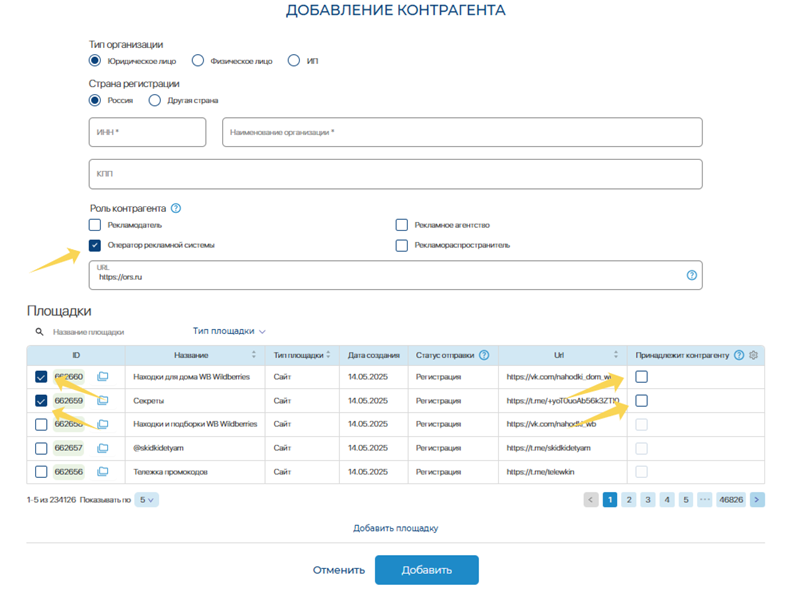Expand the Тип площадки filter dropdown
796x594 pixels.
click(229, 331)
